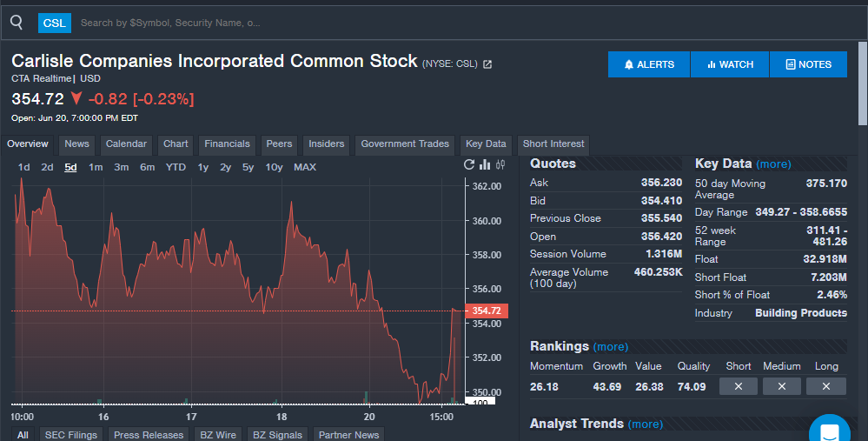Set the chart range to MAX
868x441 pixels.
coord(305,167)
